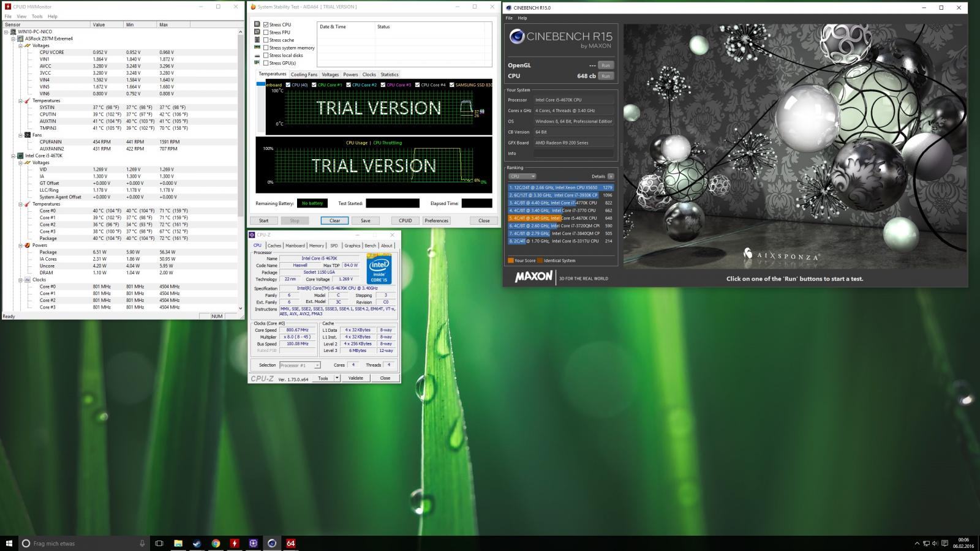Click the Voltages icon under ASRock Z87M Extreme4
This screenshot has width=980, height=551.
[28, 45]
